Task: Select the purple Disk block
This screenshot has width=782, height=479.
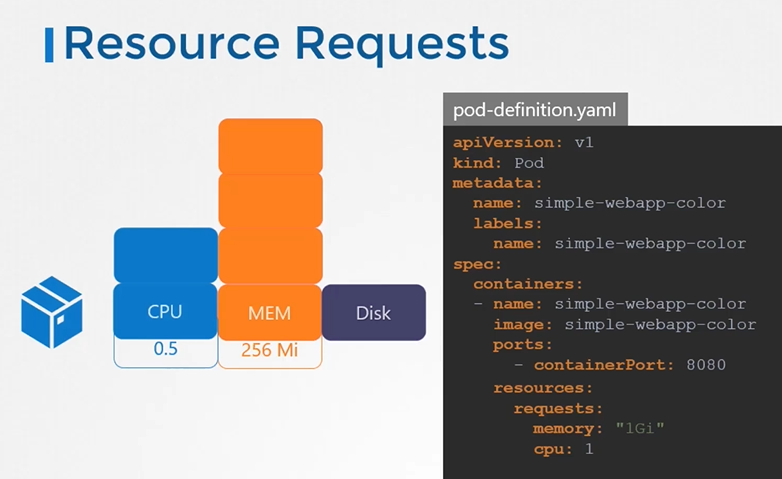Action: [373, 313]
